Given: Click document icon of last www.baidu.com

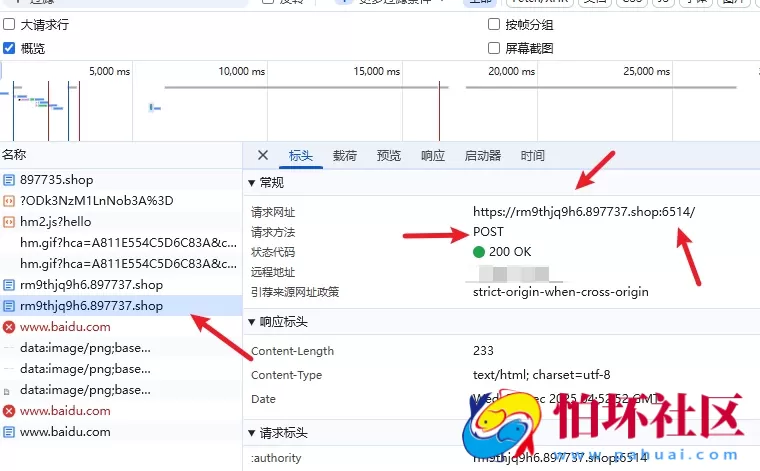Looking at the screenshot, I should tap(9, 432).
